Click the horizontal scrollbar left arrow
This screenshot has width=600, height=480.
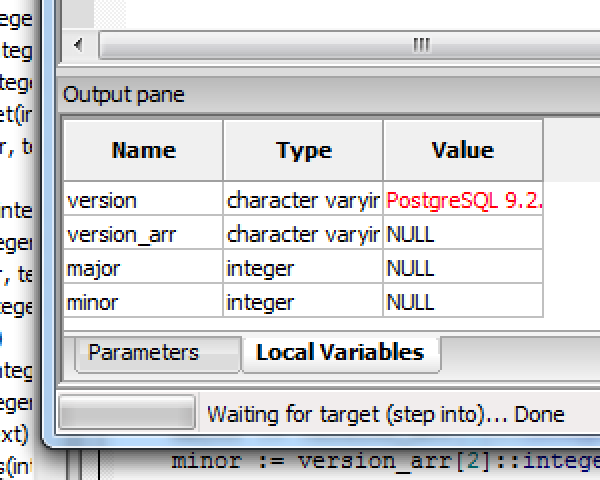click(79, 45)
